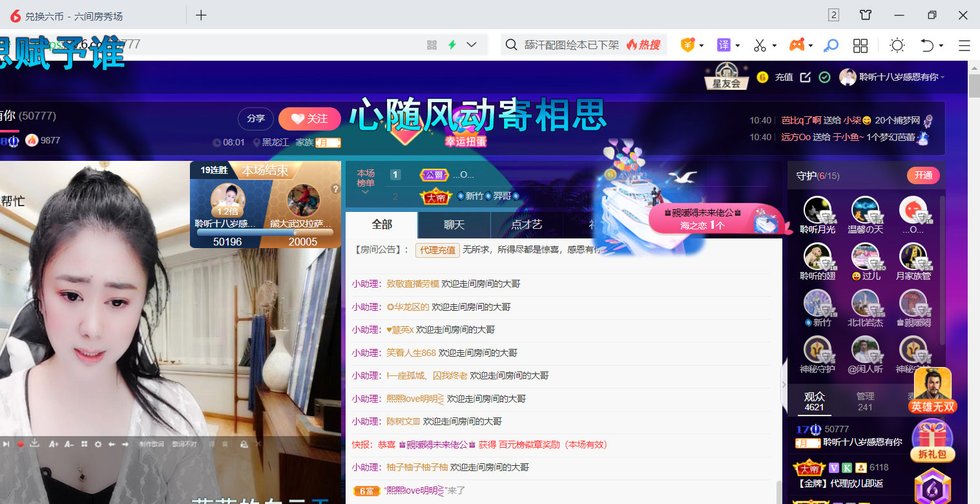Open the four-square apps grid icon
The width and height of the screenshot is (980, 504).
point(860,45)
